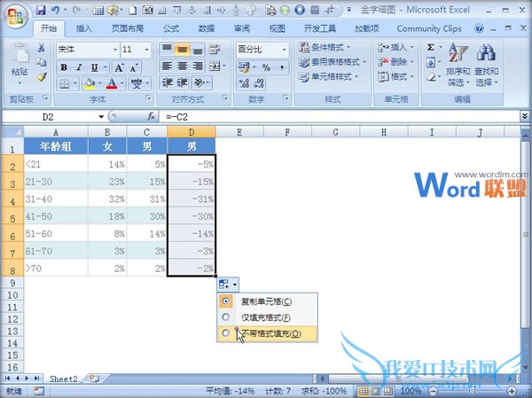Open the number format dropdown

coord(285,50)
